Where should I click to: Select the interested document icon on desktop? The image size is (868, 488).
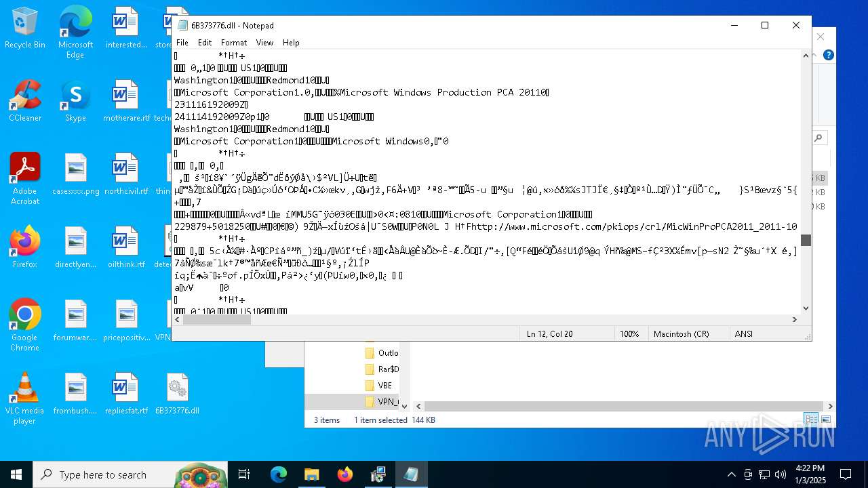pos(126,28)
